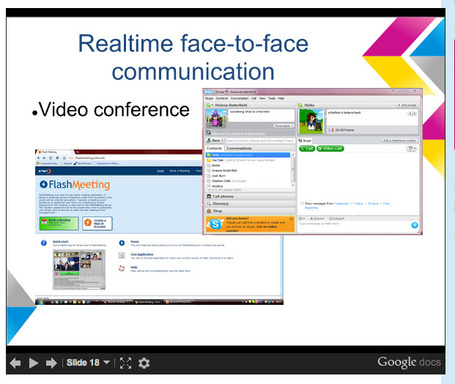Click the Skype contact list scrollbar
Viewport: 455px width, 384px height.
coord(293,170)
